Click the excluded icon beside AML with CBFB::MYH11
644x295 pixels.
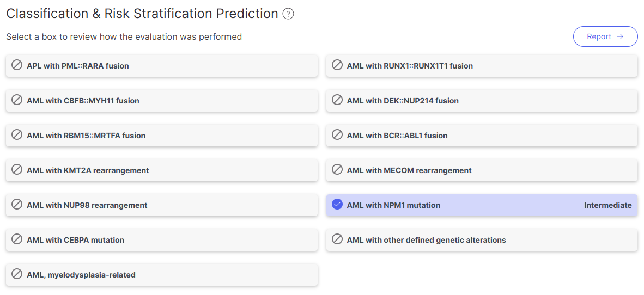17,101
